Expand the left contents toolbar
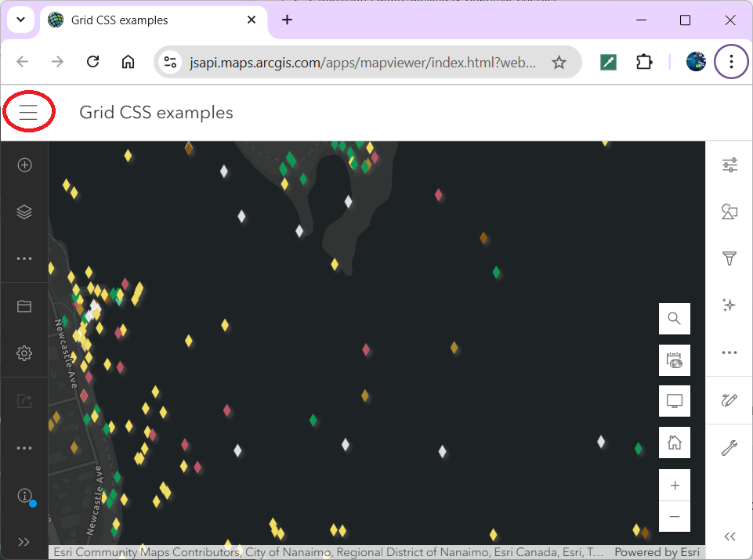 click(x=24, y=541)
